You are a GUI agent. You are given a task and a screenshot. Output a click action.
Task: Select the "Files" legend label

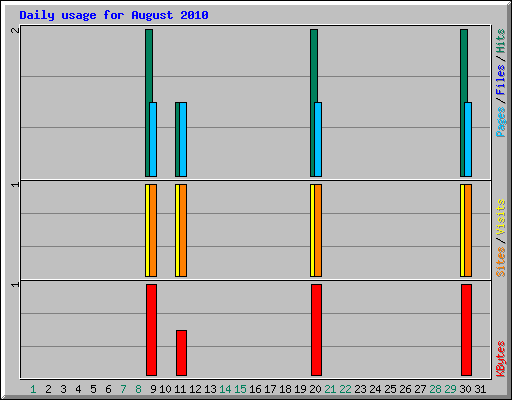point(500,79)
